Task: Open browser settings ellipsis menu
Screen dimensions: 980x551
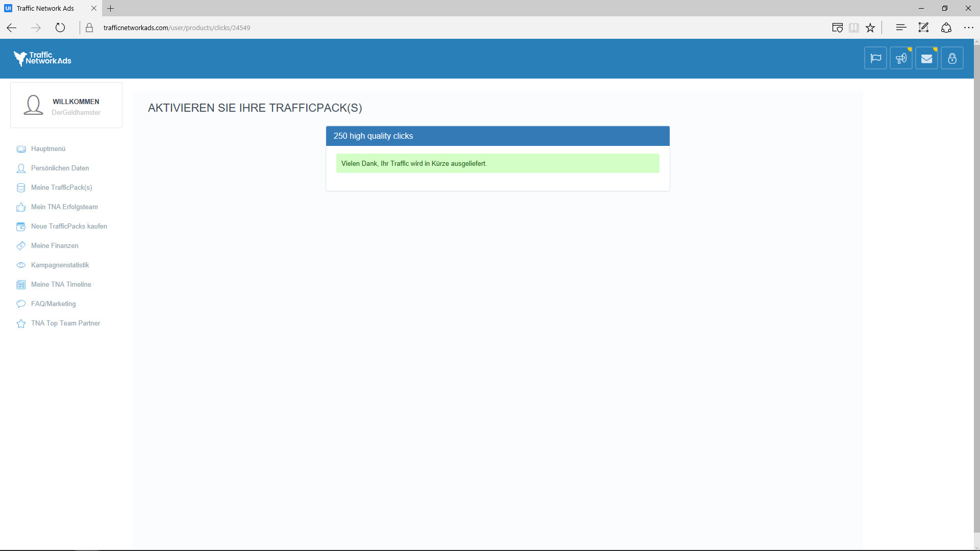Action: coord(968,28)
